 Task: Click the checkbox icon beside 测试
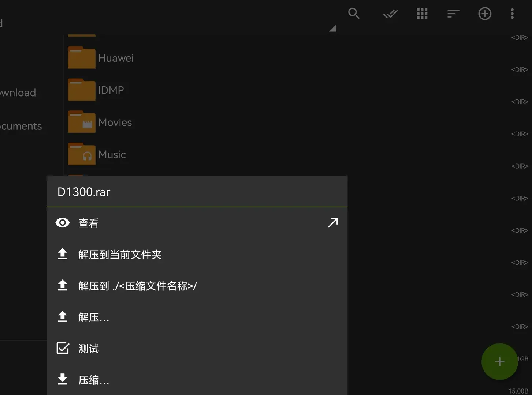point(63,348)
